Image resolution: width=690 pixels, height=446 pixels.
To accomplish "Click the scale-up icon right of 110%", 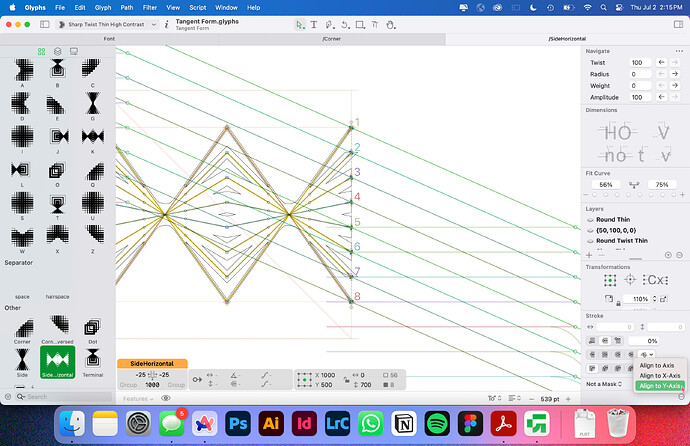I will [x=664, y=299].
